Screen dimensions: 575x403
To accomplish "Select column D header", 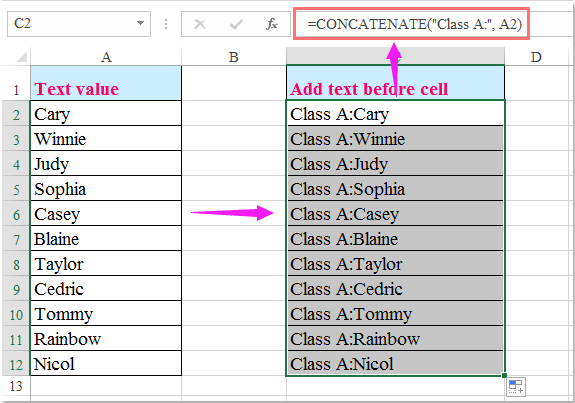I will (536, 57).
